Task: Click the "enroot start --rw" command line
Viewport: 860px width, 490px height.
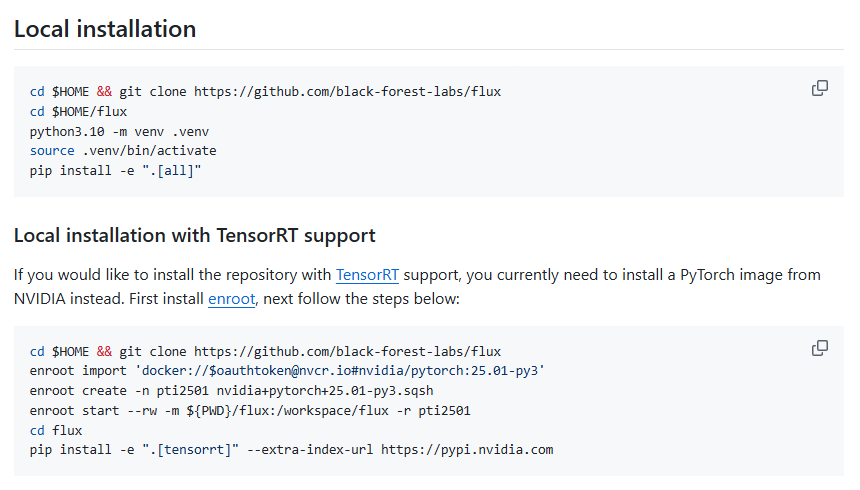Action: pyautogui.click(x=250, y=410)
